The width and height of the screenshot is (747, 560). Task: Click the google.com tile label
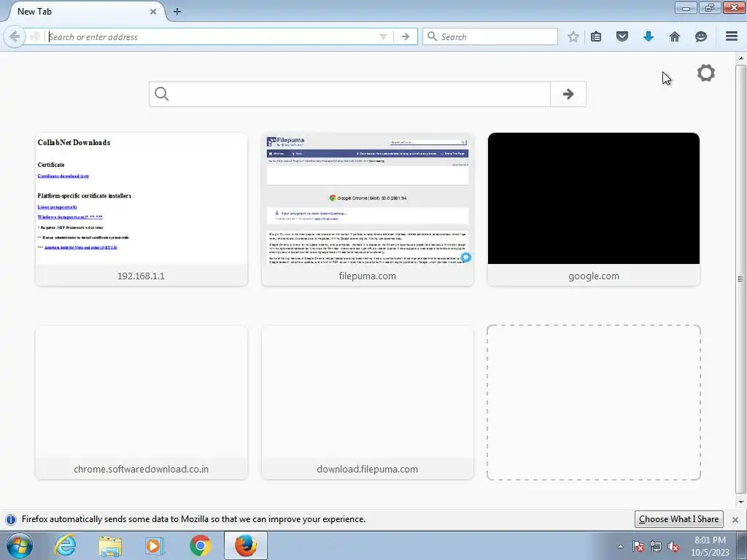[594, 276]
